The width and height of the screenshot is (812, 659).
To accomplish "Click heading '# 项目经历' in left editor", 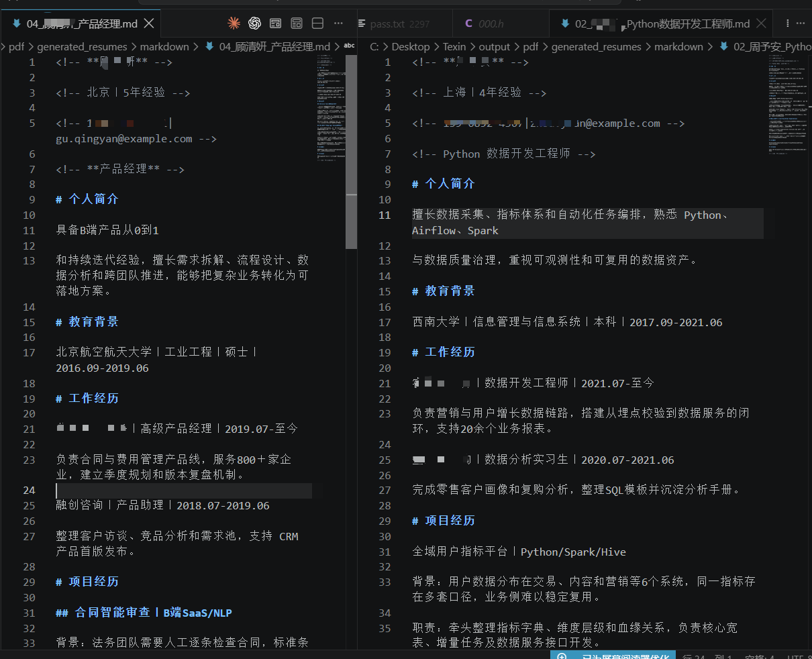I will click(87, 582).
